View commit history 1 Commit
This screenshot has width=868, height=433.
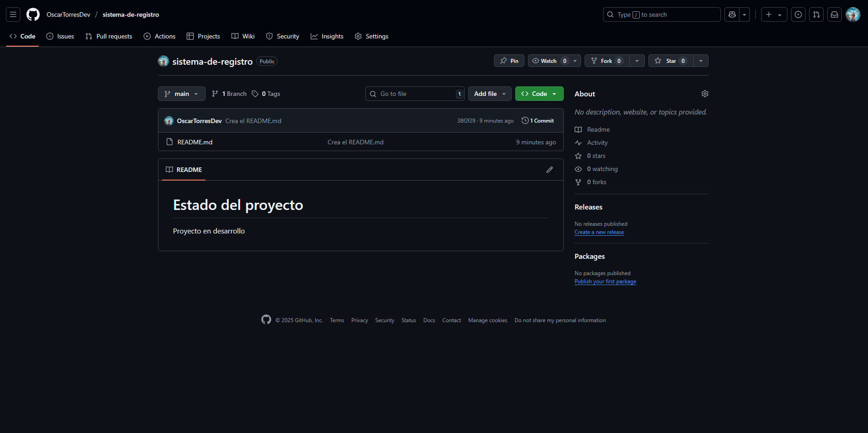(538, 121)
